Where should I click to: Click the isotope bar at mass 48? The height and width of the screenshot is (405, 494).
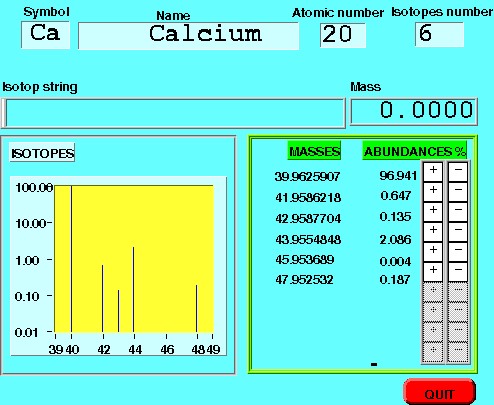tap(197, 309)
